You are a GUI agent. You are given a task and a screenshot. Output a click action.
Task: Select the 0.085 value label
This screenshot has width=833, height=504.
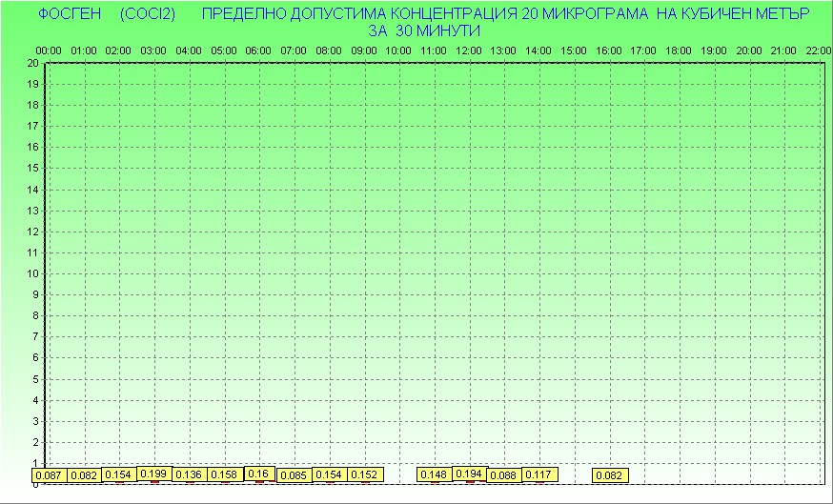pyautogui.click(x=295, y=475)
